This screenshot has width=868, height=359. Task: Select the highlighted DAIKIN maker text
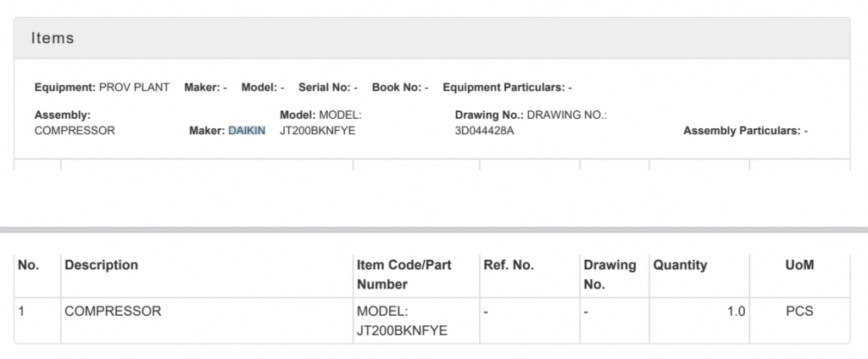coord(247,131)
